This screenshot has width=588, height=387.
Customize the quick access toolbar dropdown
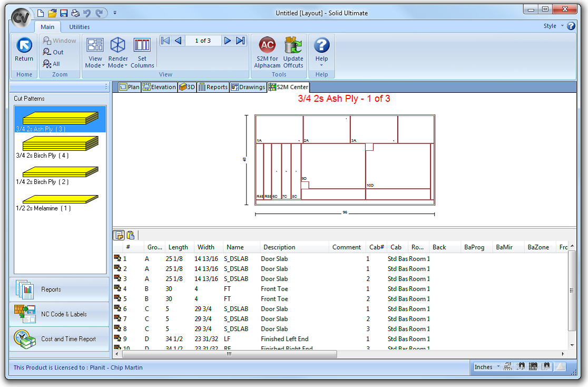click(115, 13)
